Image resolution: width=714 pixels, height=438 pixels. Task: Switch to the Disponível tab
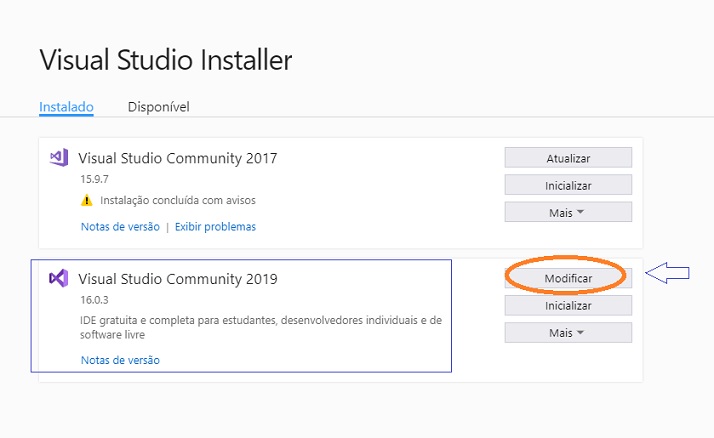tap(158, 107)
